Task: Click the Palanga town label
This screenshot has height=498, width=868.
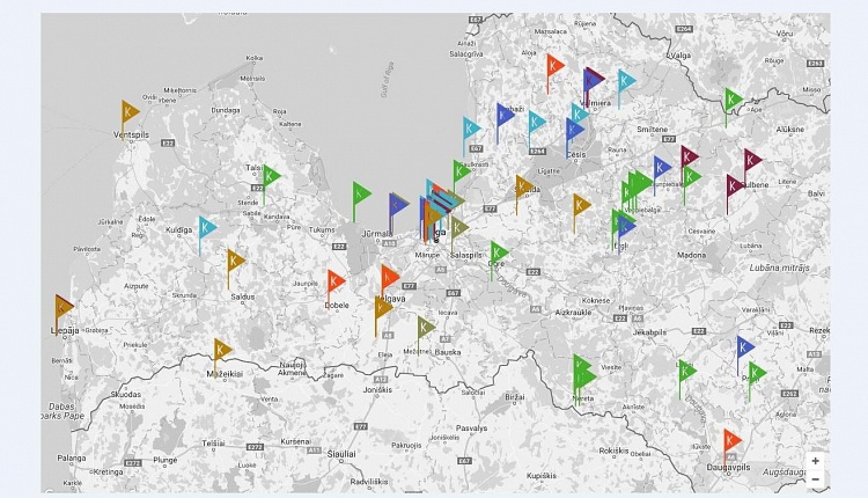Action: click(72, 458)
